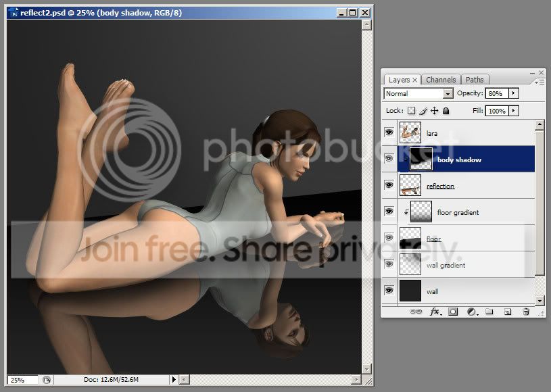Open the Photoshop document icon menu
This screenshot has height=392, width=551.
[14, 14]
